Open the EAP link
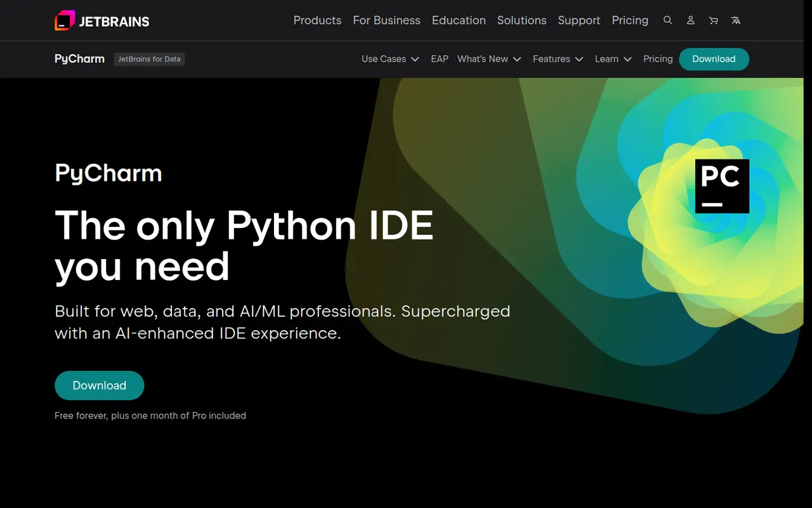812x508 pixels. point(440,59)
